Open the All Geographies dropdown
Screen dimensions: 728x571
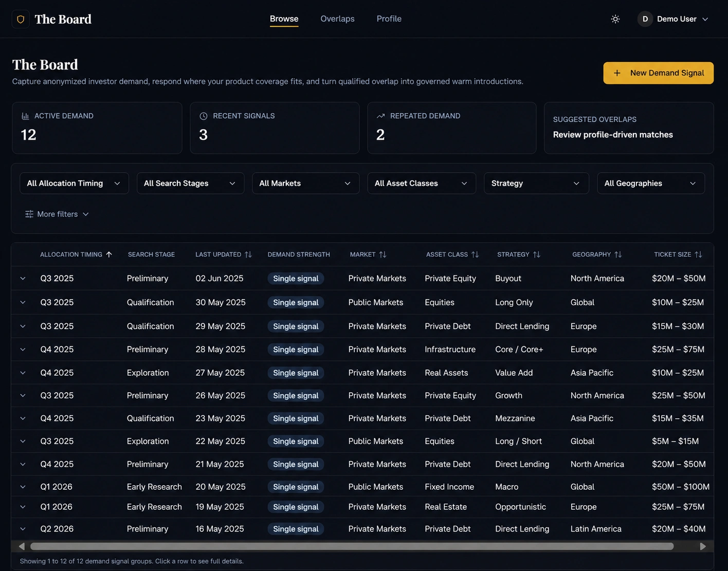(651, 183)
